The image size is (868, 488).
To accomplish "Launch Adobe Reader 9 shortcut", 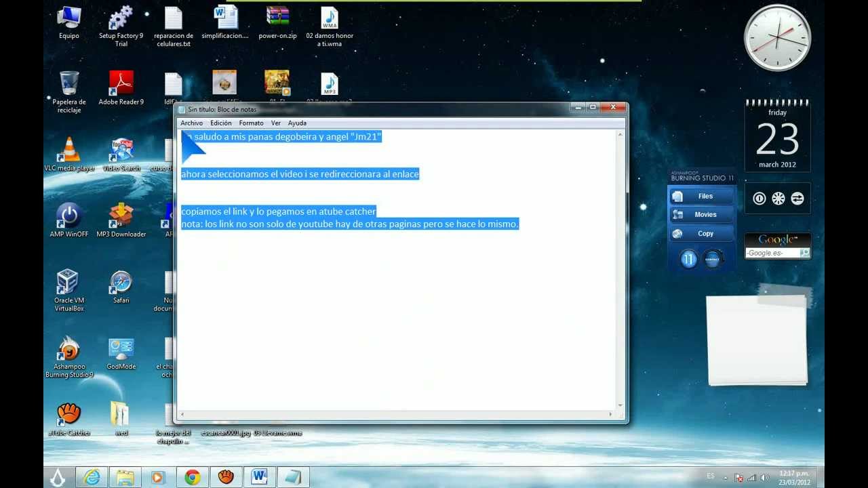I will coord(121,88).
